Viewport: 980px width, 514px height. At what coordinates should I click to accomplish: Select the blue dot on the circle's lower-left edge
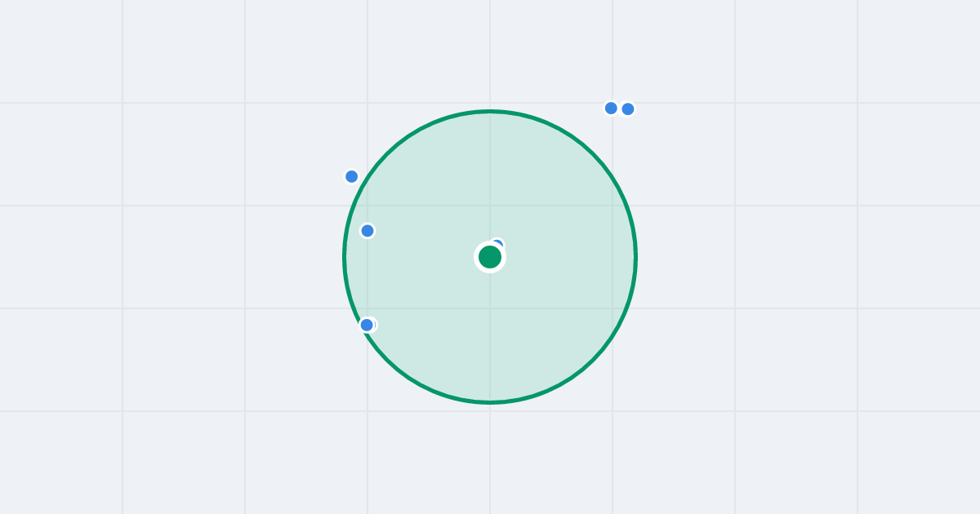point(367,325)
